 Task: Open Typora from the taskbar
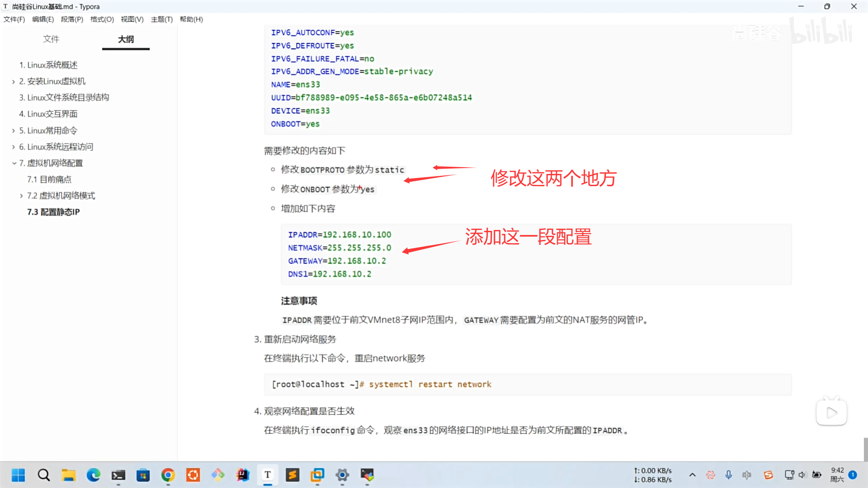[x=268, y=475]
